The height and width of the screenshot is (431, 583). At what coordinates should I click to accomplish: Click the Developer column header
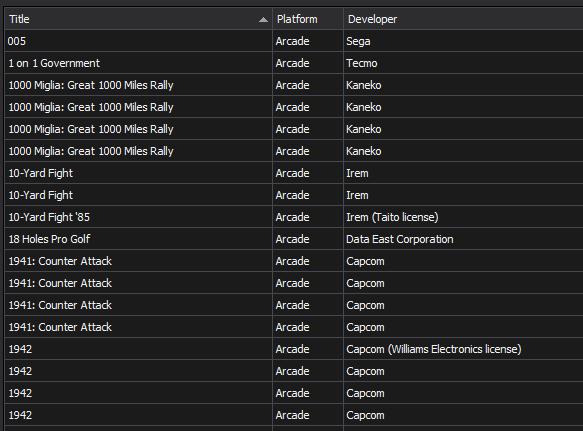(463, 19)
